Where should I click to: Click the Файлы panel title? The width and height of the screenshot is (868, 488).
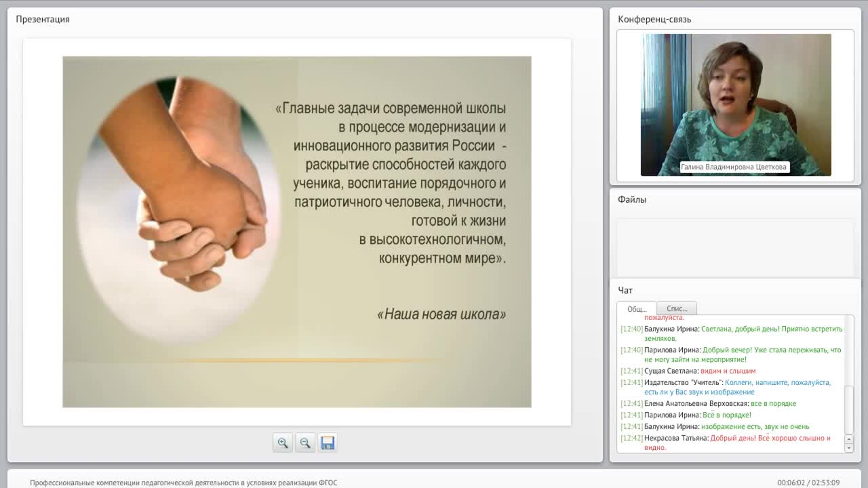[x=632, y=199]
